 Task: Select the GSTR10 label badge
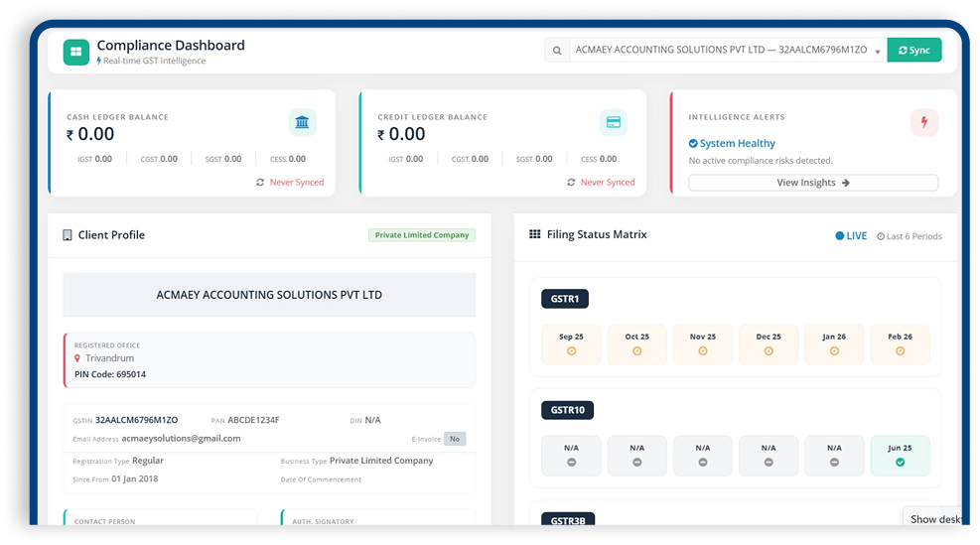(x=568, y=410)
